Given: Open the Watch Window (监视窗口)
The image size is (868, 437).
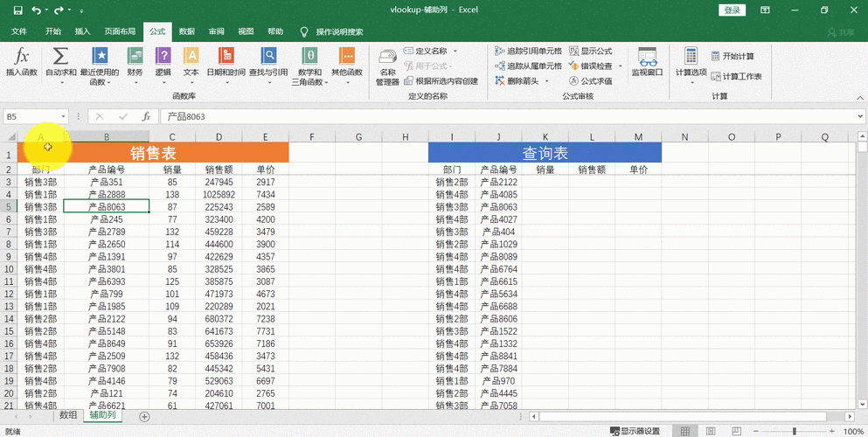Looking at the screenshot, I should [x=647, y=62].
